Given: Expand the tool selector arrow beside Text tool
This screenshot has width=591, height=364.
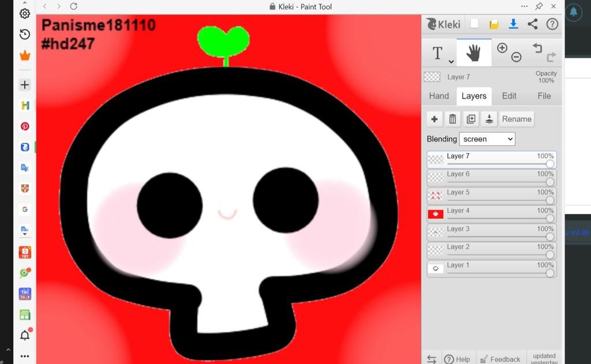Looking at the screenshot, I should pos(451,61).
